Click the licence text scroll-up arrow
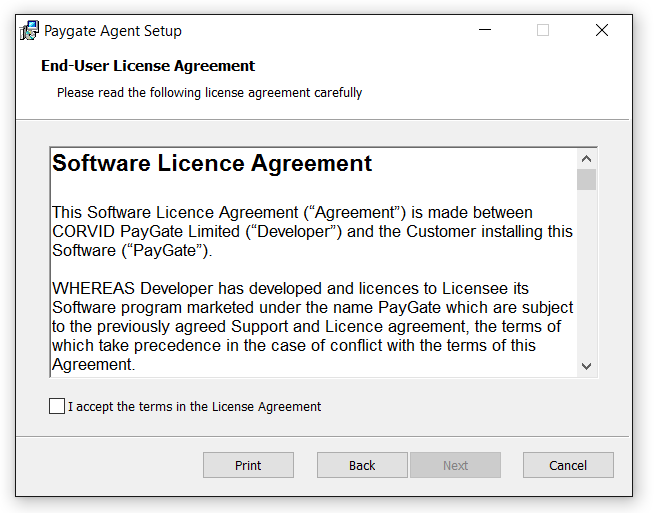Screen dimensions: 663x513 pos(586,159)
